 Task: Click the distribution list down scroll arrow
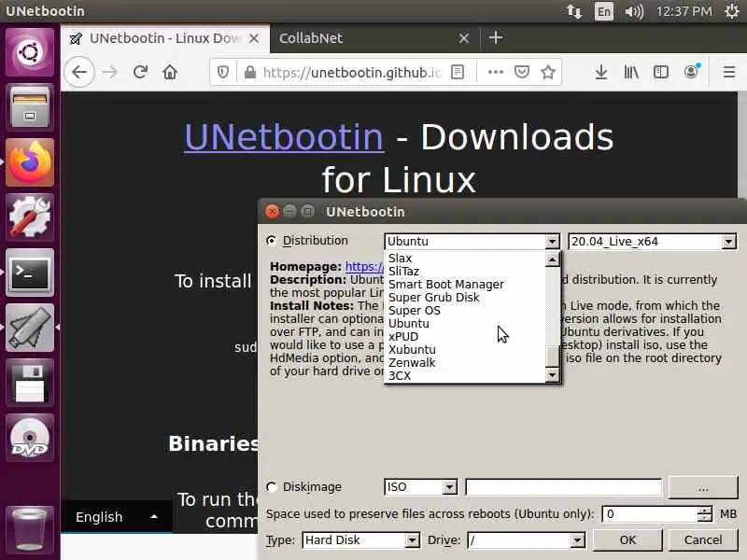coord(552,376)
